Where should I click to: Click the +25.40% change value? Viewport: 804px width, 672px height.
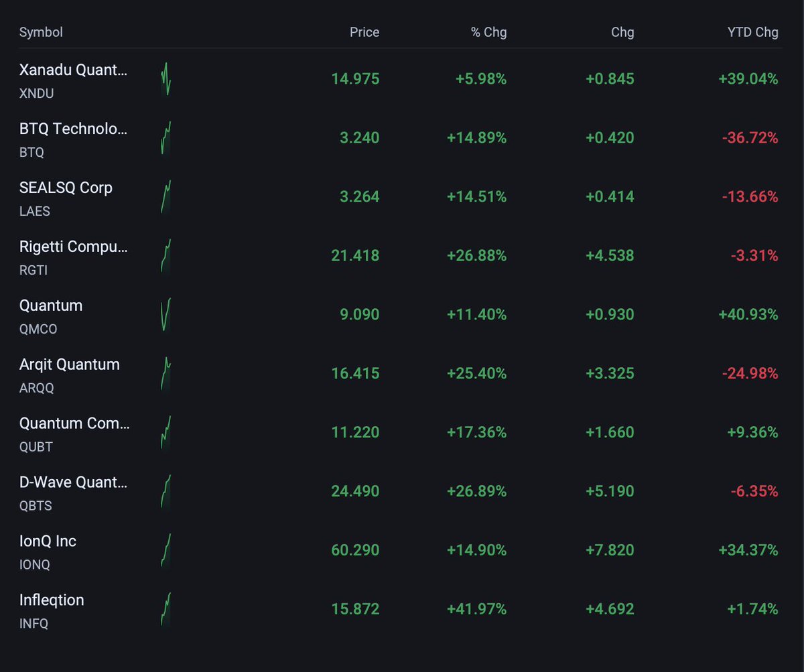tap(477, 374)
